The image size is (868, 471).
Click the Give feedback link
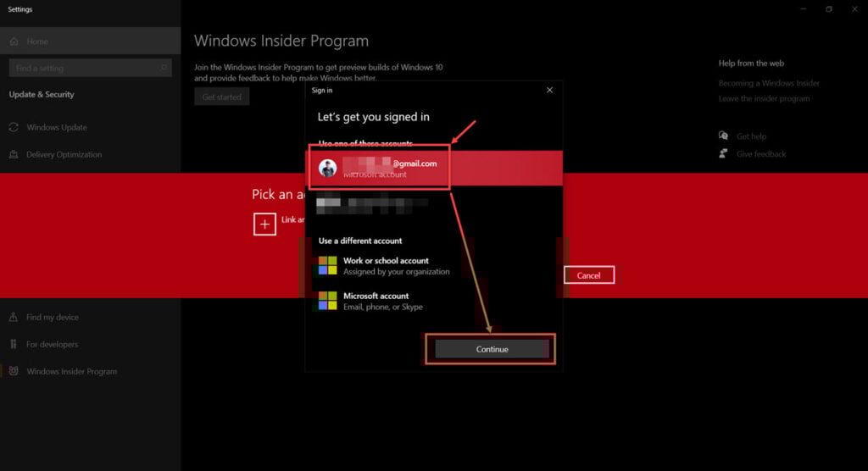[x=761, y=154]
